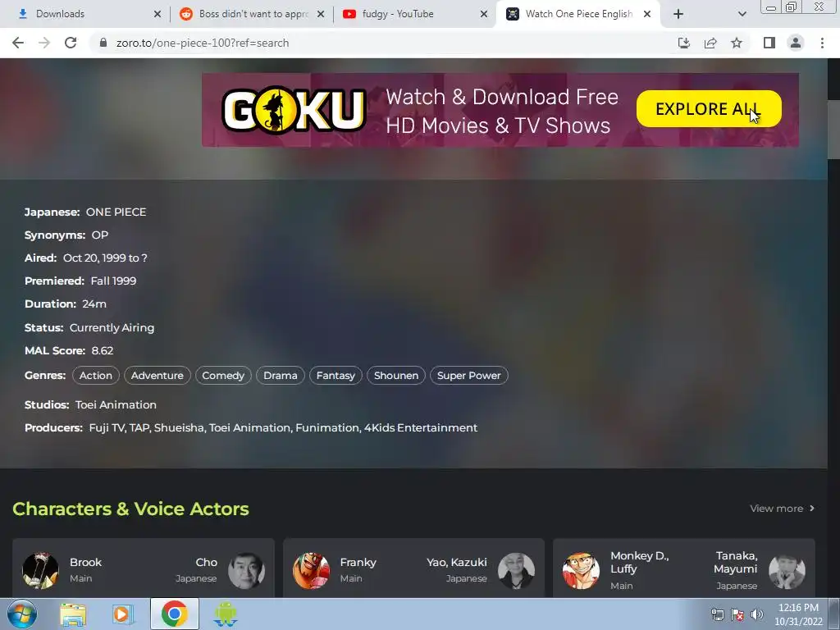Select Watch One Piece English tab
The image size is (840, 630).
coord(578,14)
